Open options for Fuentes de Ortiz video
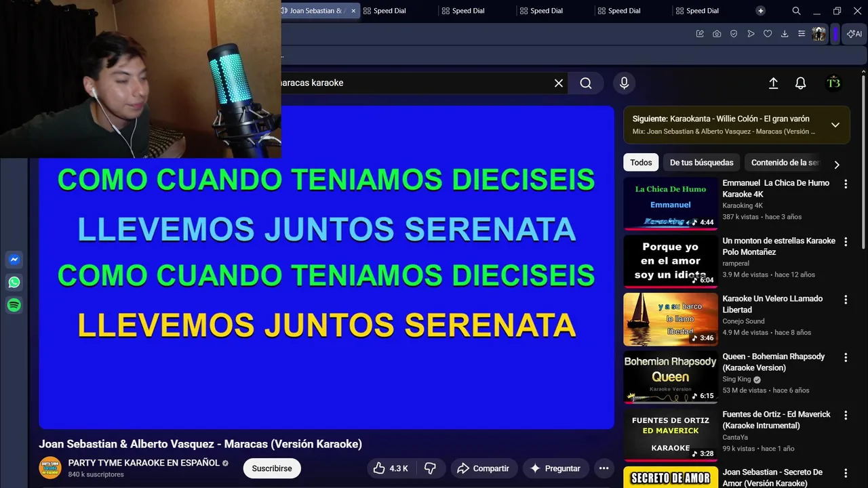Screen dimensions: 868x488 tap(846, 415)
